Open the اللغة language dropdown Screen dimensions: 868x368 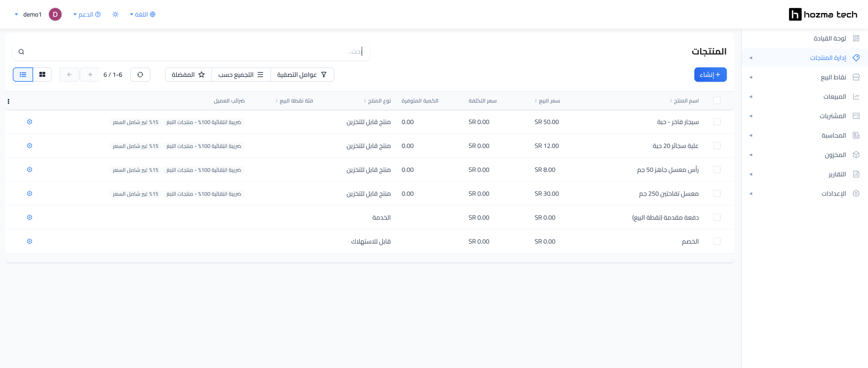(142, 14)
